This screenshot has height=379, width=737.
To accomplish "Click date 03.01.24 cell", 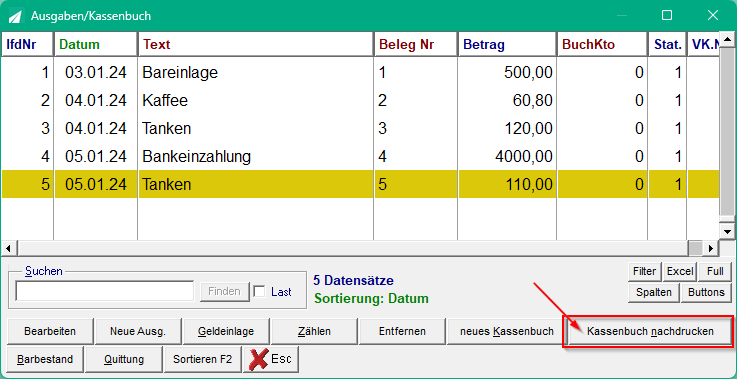I will point(96,73).
